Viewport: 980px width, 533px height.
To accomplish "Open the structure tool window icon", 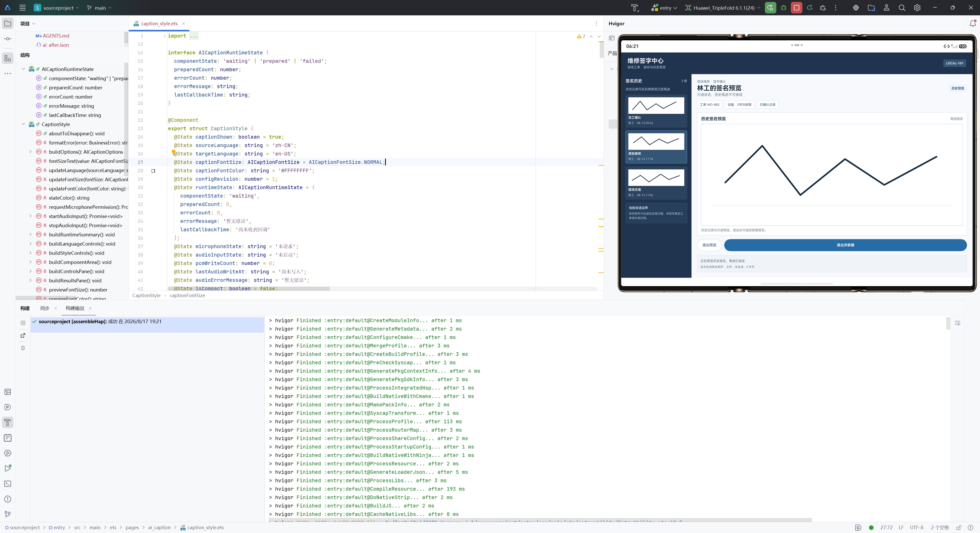I will [8, 58].
